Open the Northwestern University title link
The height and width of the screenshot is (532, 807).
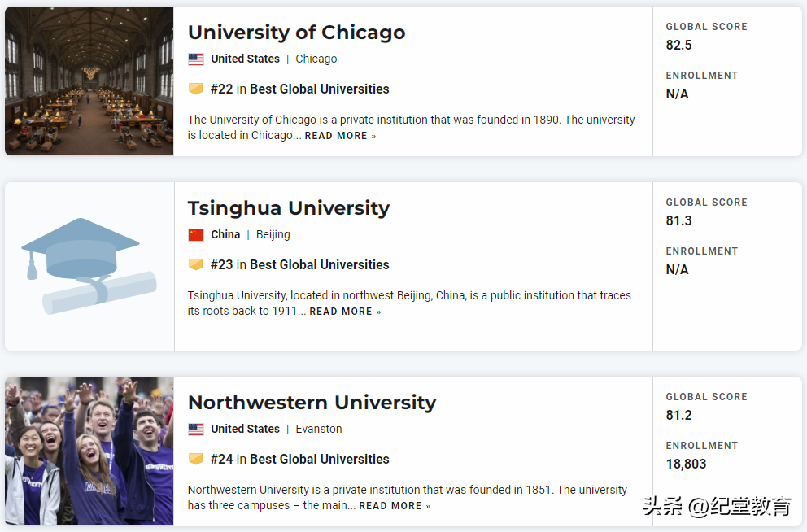pyautogui.click(x=312, y=403)
